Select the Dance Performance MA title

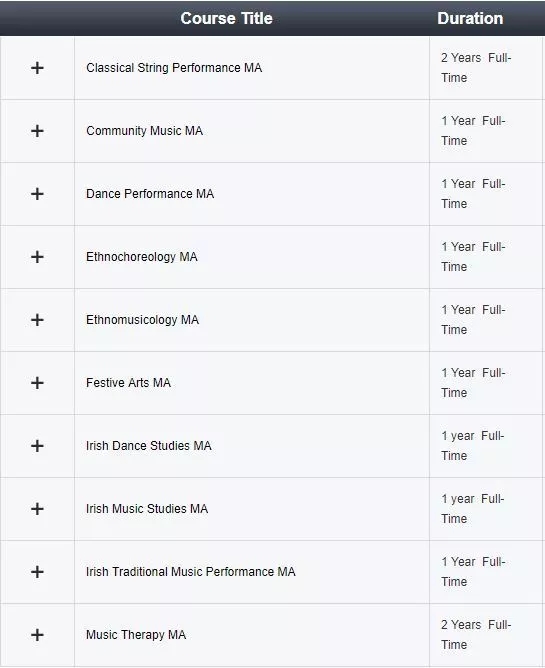click(x=150, y=194)
